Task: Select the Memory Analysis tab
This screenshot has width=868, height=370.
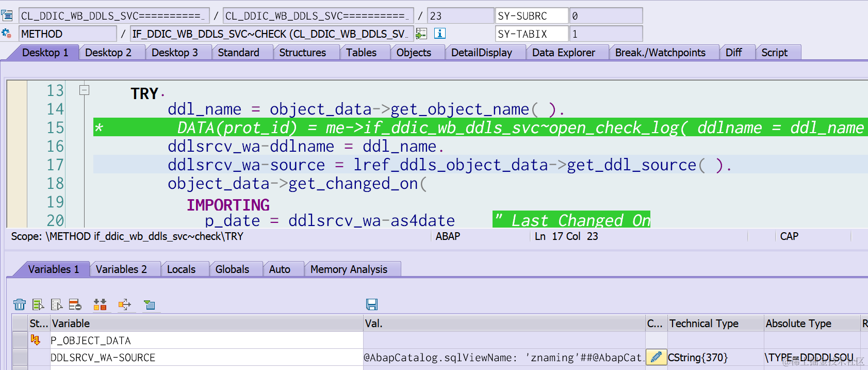Action: [x=349, y=269]
